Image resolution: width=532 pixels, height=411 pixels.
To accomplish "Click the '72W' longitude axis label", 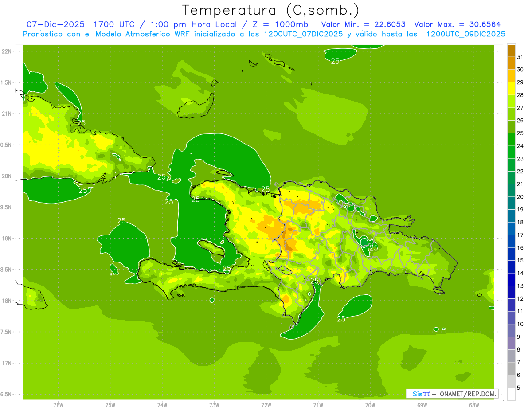I will tap(266, 405).
